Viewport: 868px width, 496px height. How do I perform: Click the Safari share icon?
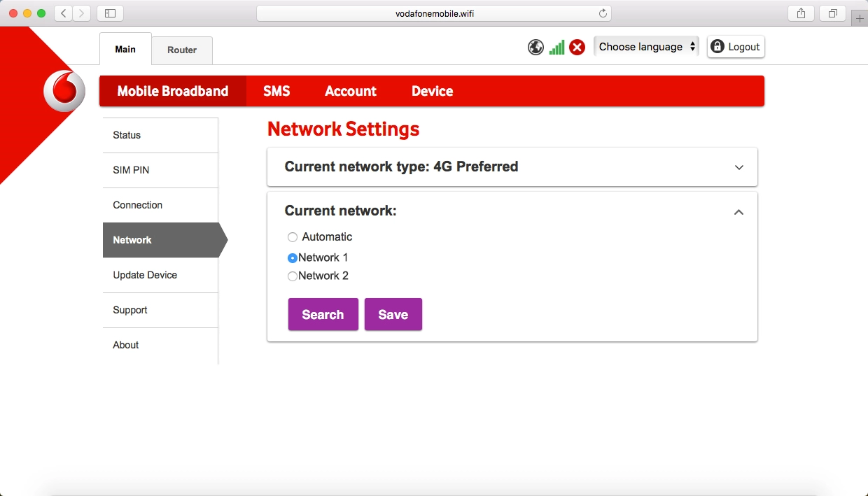(801, 13)
